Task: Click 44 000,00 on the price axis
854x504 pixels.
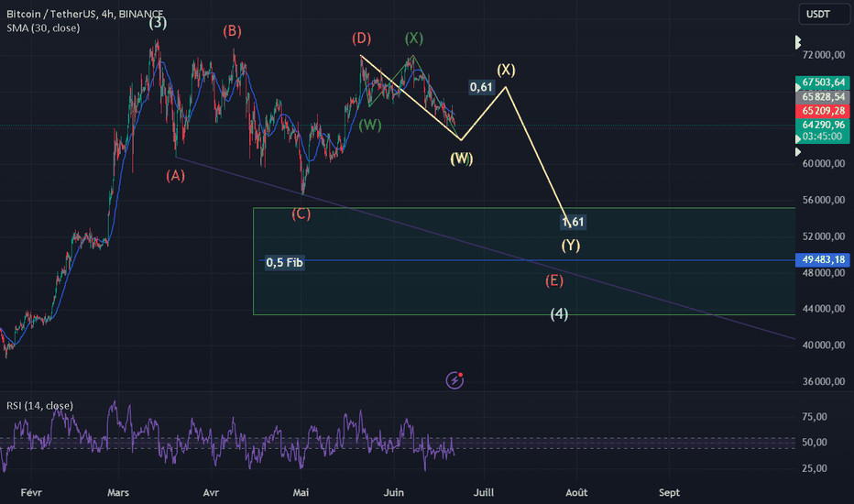Action: tap(824, 309)
